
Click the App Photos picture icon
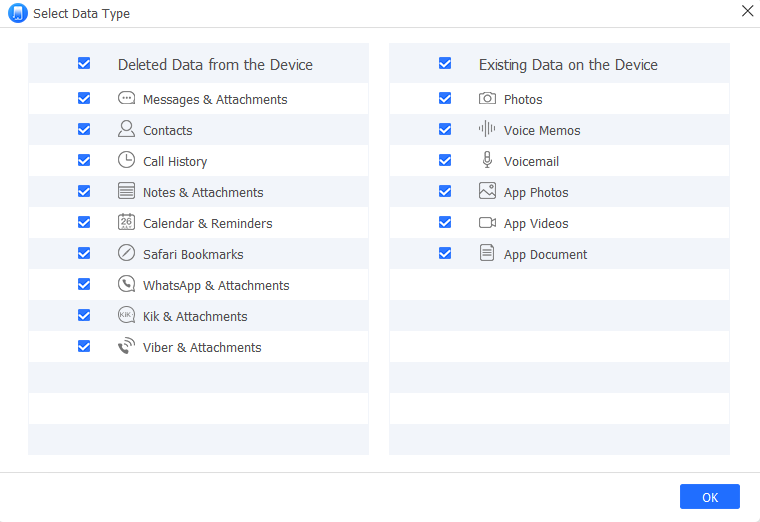tap(487, 191)
